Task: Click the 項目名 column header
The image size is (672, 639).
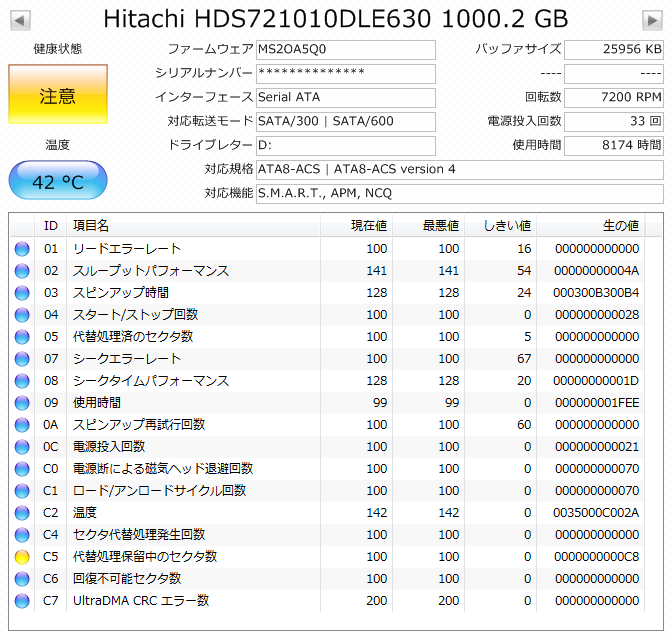Action: tap(194, 225)
